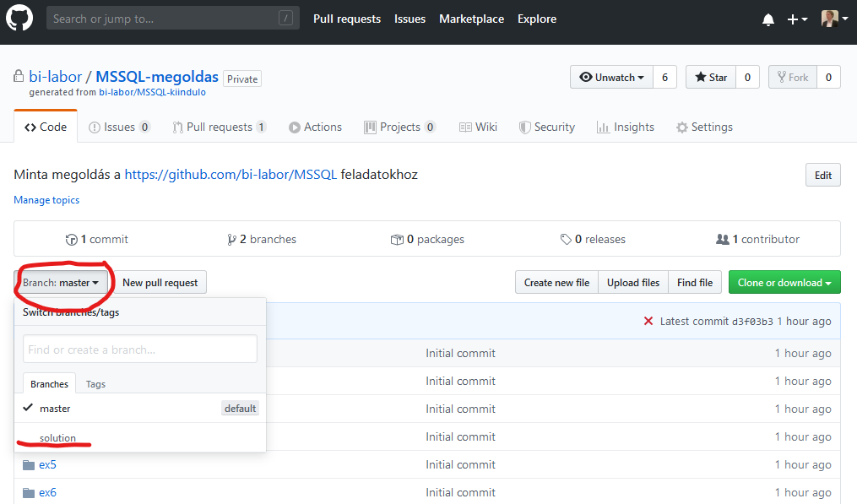The image size is (857, 504).
Task: View the 1 contributor page
Action: [758, 239]
